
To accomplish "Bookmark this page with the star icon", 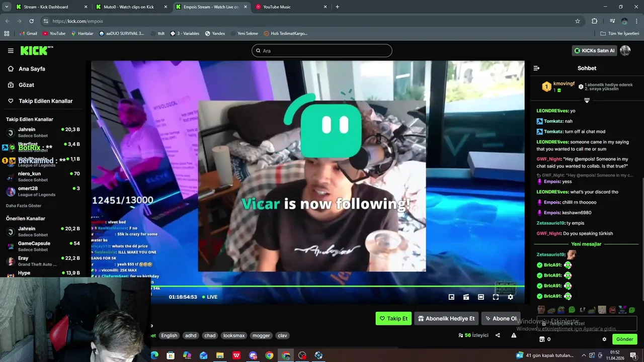I will coord(578,21).
